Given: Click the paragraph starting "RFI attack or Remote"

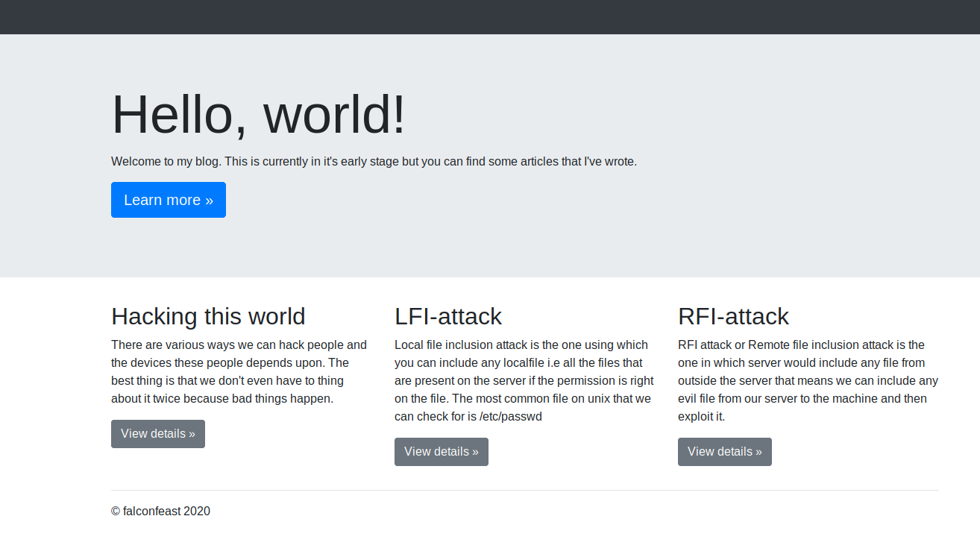Looking at the screenshot, I should click(x=808, y=380).
